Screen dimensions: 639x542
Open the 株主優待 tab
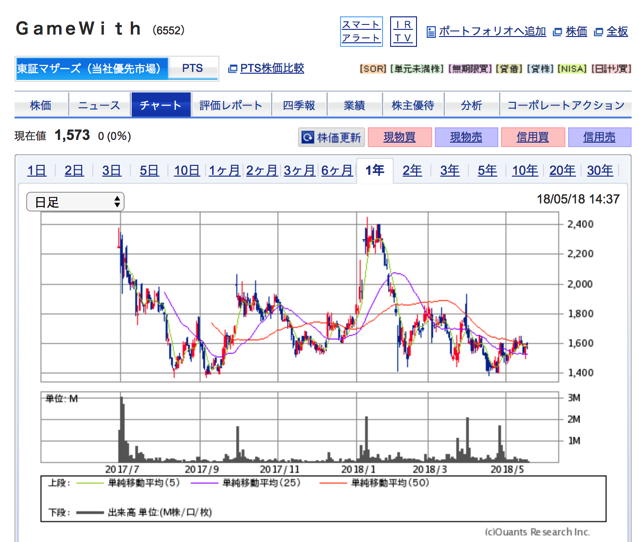click(413, 105)
